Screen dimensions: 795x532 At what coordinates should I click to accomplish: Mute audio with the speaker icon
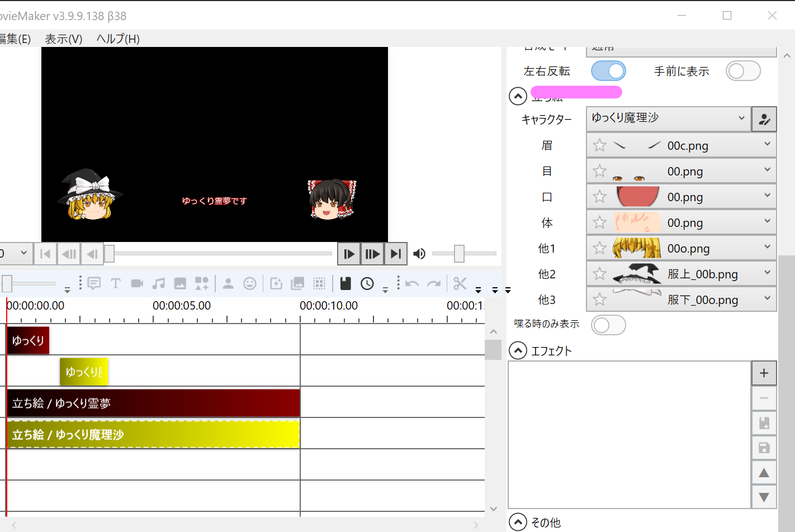(419, 254)
